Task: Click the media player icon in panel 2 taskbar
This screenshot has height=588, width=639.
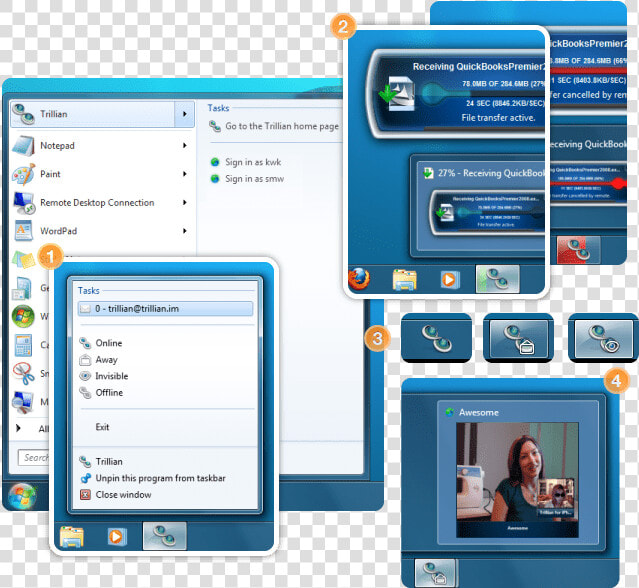Action: (450, 280)
